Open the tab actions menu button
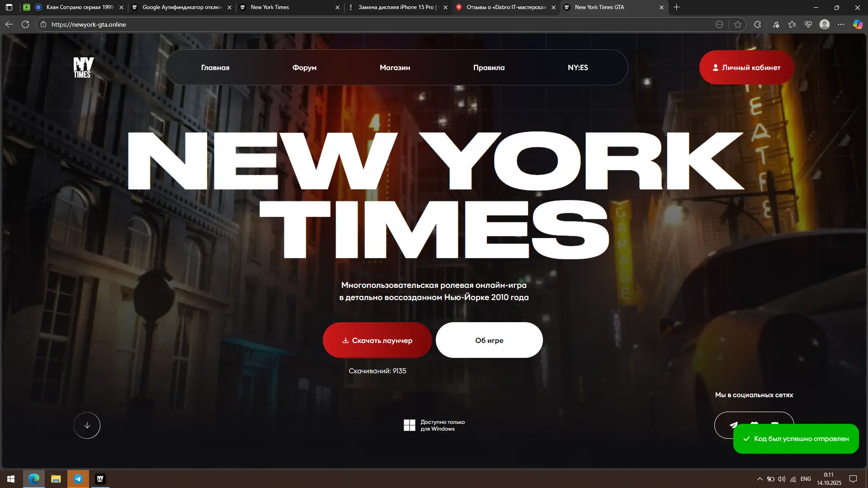The height and width of the screenshot is (488, 868). pyautogui.click(x=9, y=7)
